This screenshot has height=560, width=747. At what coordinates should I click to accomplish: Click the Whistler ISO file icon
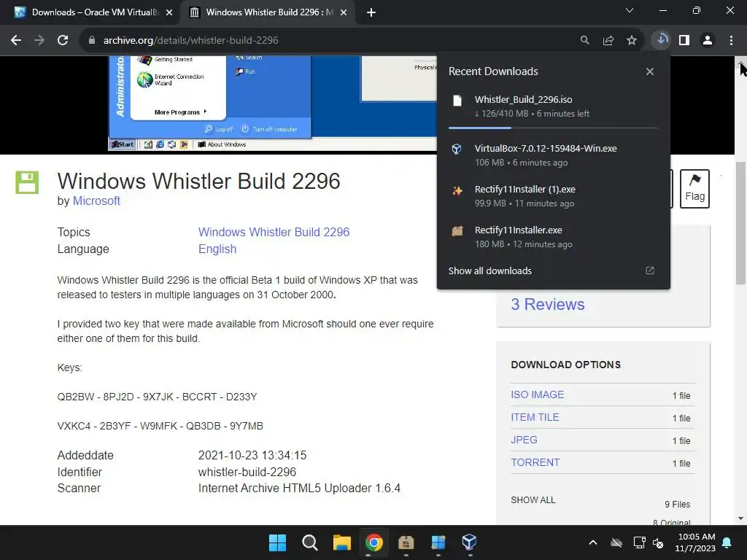click(457, 101)
